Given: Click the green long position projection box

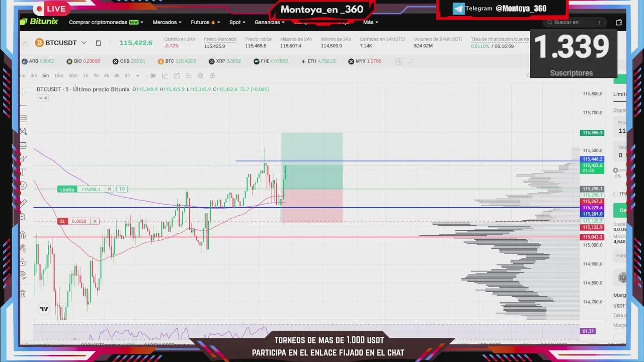Looking at the screenshot, I should [x=312, y=161].
